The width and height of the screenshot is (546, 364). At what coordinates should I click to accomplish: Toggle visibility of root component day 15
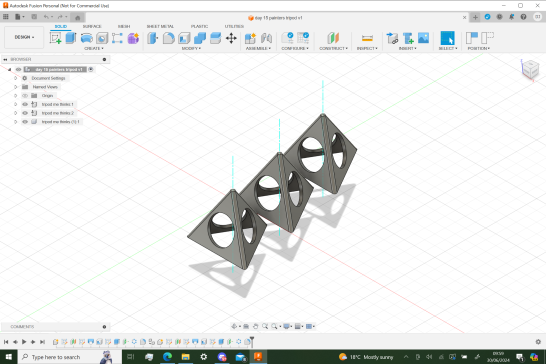pos(18,69)
